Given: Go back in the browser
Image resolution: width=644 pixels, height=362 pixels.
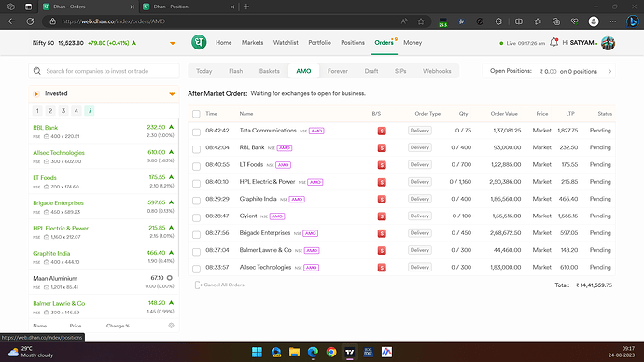Looking at the screenshot, I should pyautogui.click(x=11, y=21).
